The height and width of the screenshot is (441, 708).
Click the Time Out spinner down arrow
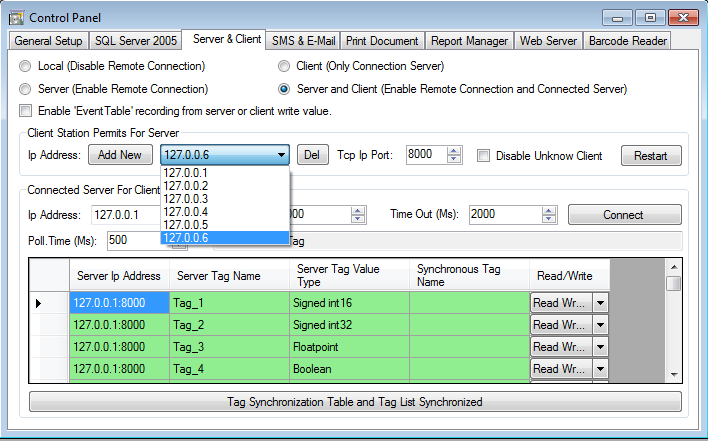550,219
